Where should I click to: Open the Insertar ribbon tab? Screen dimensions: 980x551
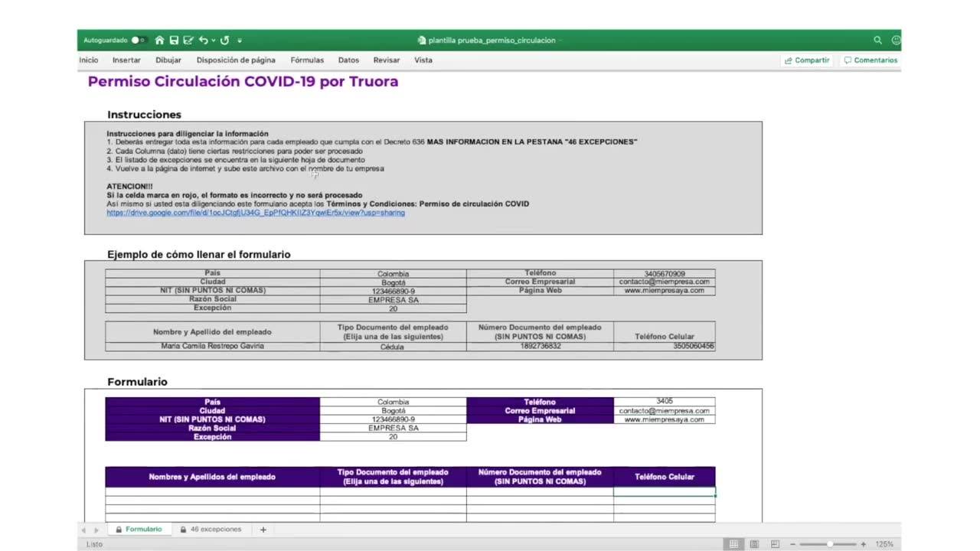tap(126, 60)
